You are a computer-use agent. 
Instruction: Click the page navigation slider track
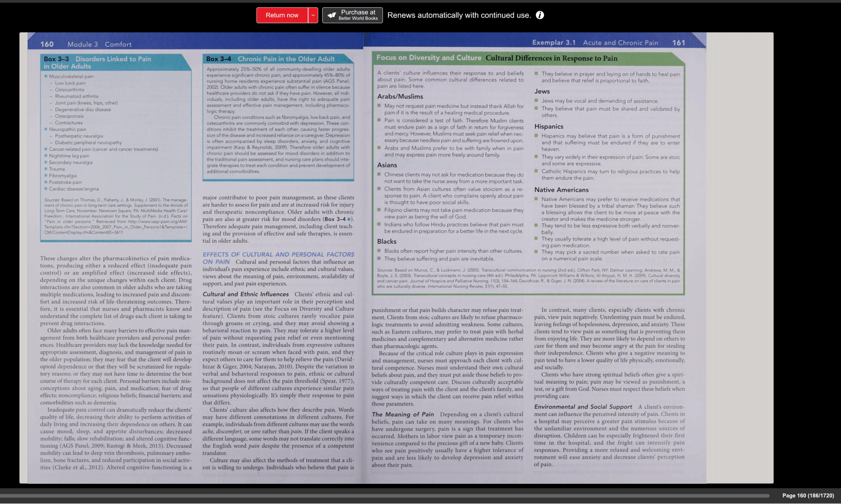coord(384,495)
